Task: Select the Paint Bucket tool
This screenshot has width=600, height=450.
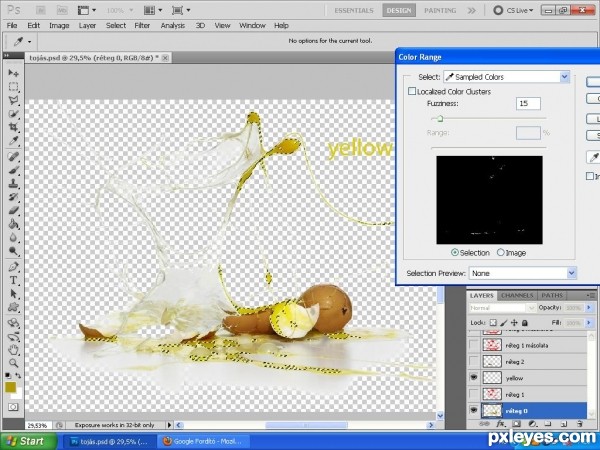Action: pos(13,224)
